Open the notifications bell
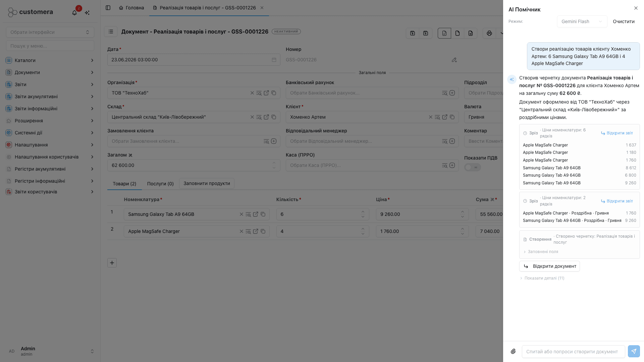 click(x=74, y=12)
